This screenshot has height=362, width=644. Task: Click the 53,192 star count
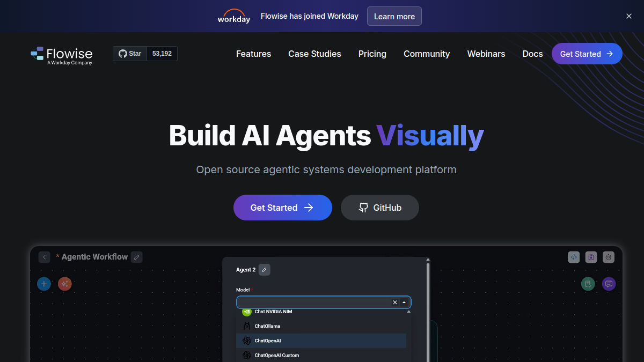pos(162,54)
